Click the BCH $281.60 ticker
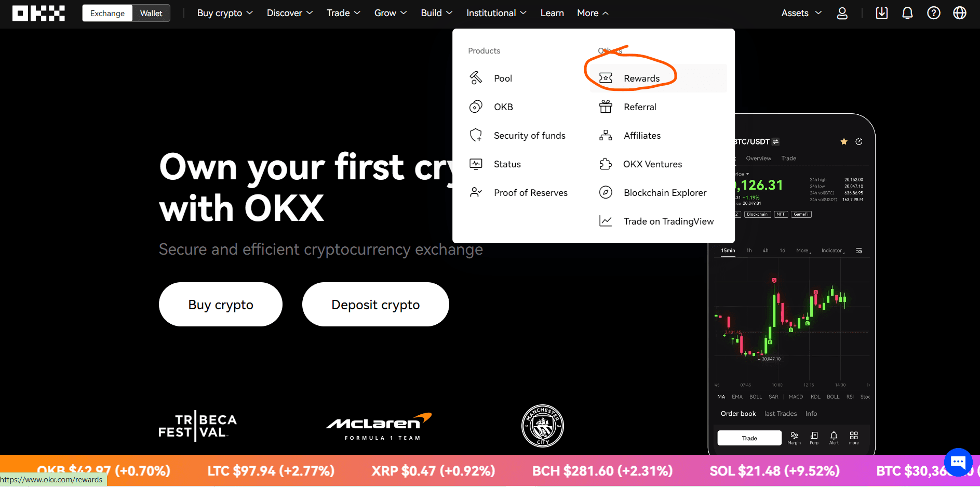This screenshot has width=980, height=487. click(602, 471)
